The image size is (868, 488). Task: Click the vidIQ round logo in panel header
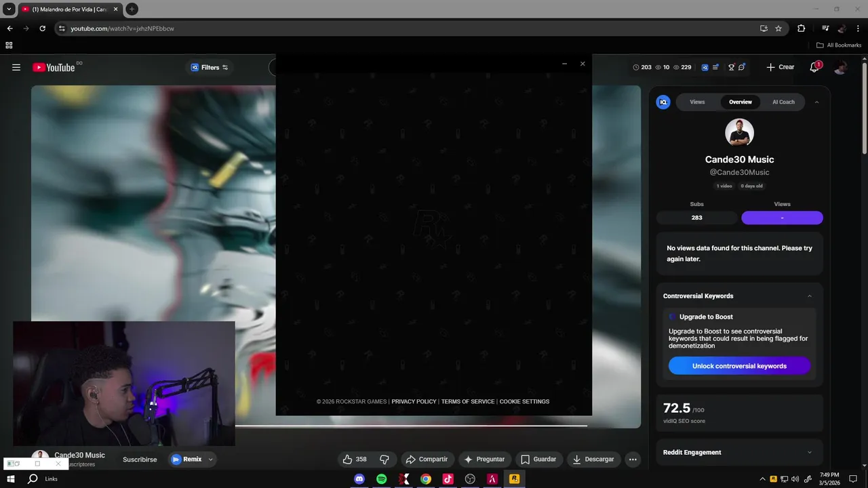pyautogui.click(x=663, y=102)
